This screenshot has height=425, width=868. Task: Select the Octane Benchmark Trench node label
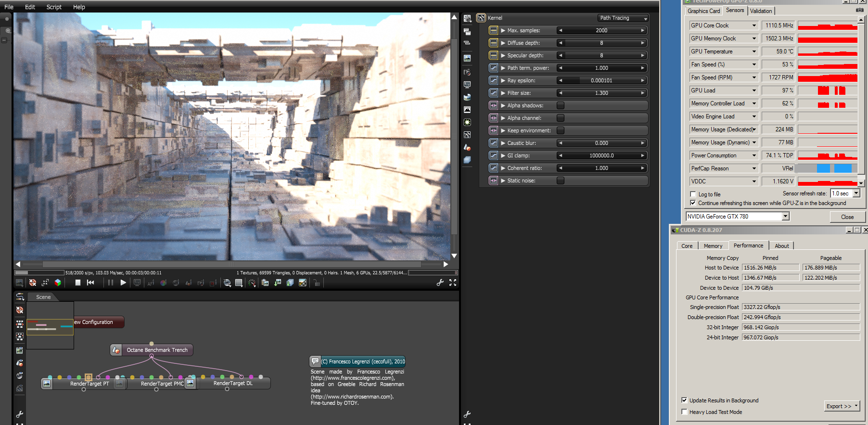click(x=157, y=350)
